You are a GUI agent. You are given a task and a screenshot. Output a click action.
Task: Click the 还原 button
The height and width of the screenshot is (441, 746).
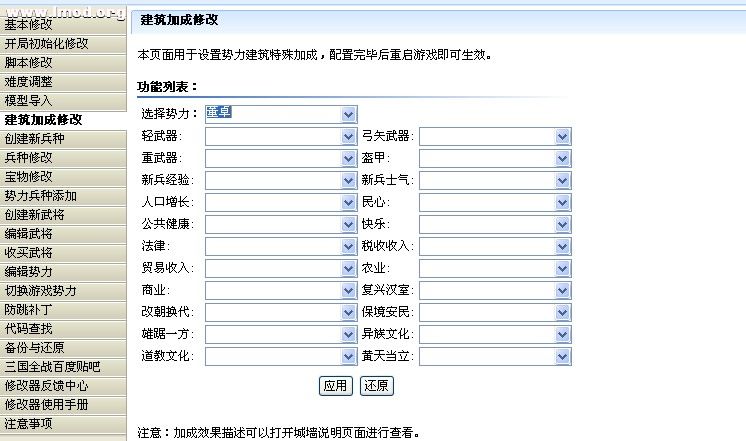point(376,386)
